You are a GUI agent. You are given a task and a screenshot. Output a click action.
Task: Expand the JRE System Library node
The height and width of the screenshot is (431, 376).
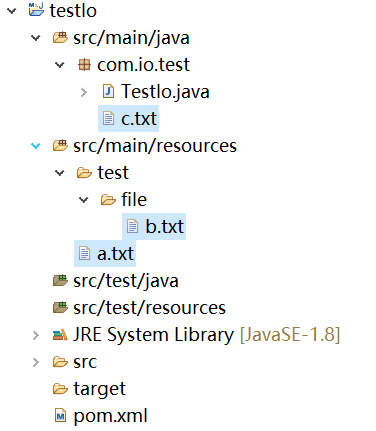(36, 335)
